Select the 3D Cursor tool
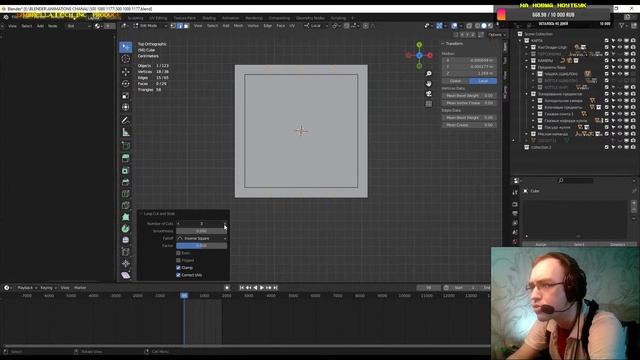 [126, 59]
